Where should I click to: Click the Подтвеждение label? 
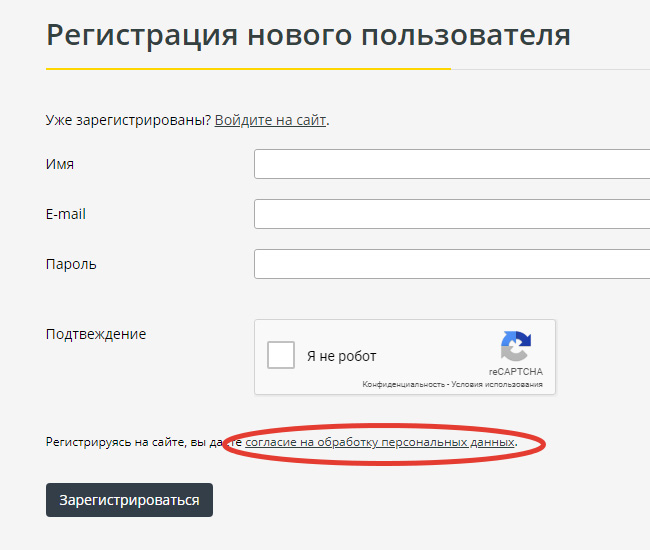tap(96, 334)
